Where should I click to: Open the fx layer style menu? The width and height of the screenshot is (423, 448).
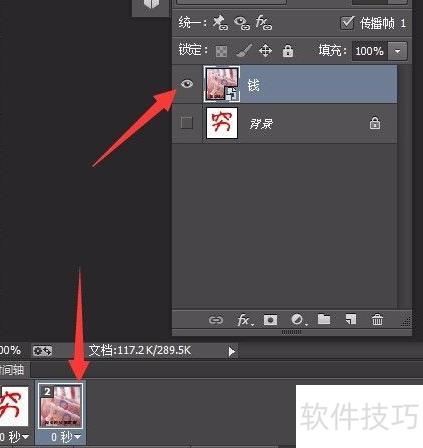coord(244,320)
